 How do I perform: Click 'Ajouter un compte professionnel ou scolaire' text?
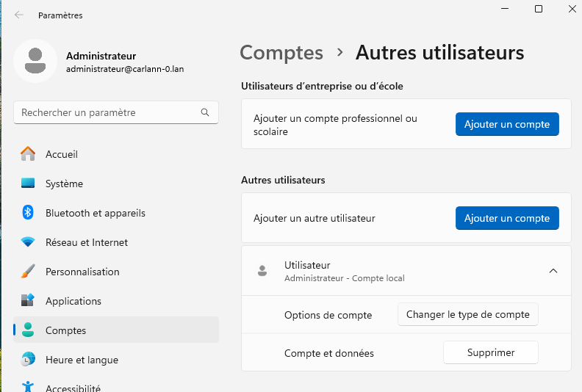335,125
